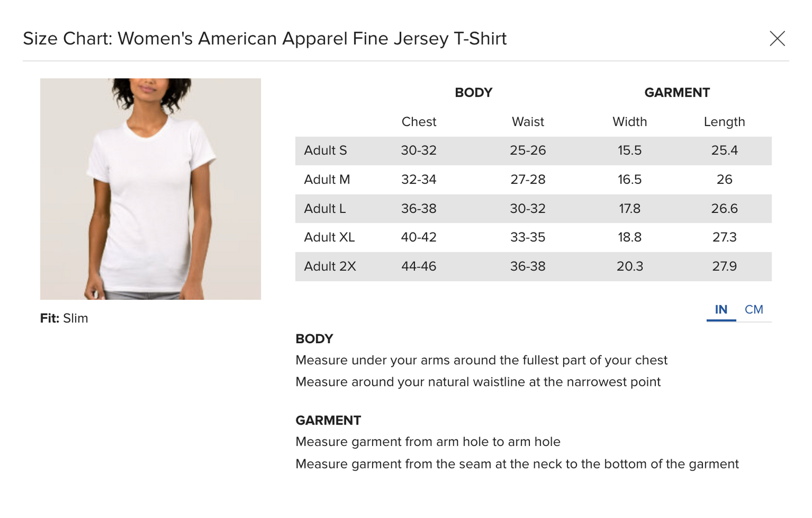Click the BODY heading above the table
Screen dimensions: 812x518
[x=473, y=93]
